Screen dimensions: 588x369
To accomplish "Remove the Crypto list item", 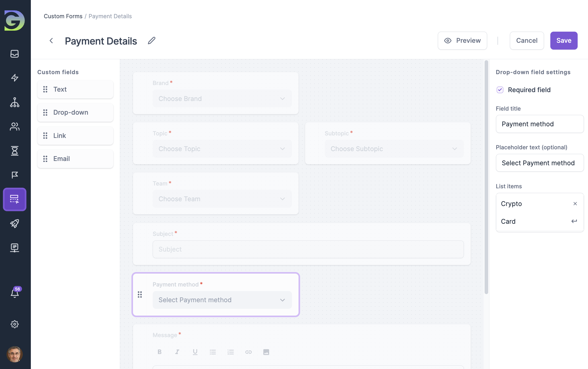I will tap(575, 203).
